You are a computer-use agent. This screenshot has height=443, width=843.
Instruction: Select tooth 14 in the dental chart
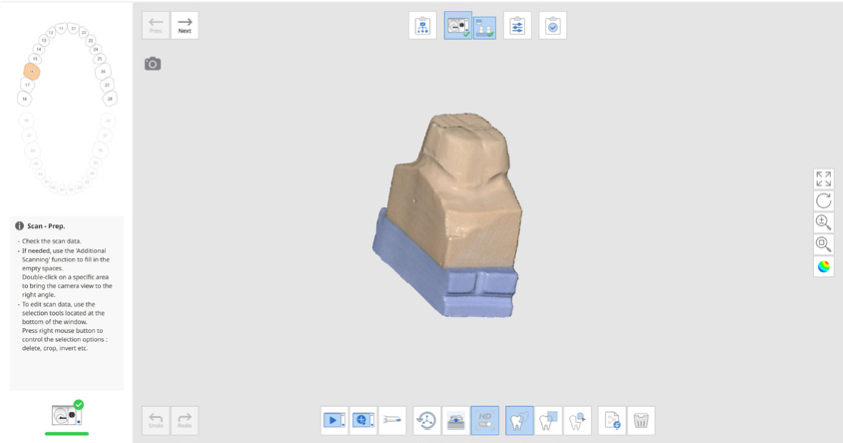[x=39, y=49]
